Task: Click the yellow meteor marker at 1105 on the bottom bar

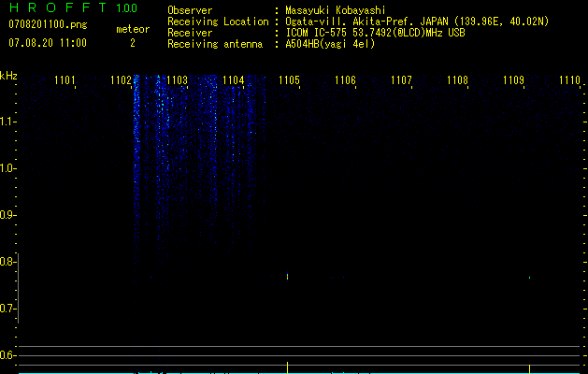Action: [288, 367]
